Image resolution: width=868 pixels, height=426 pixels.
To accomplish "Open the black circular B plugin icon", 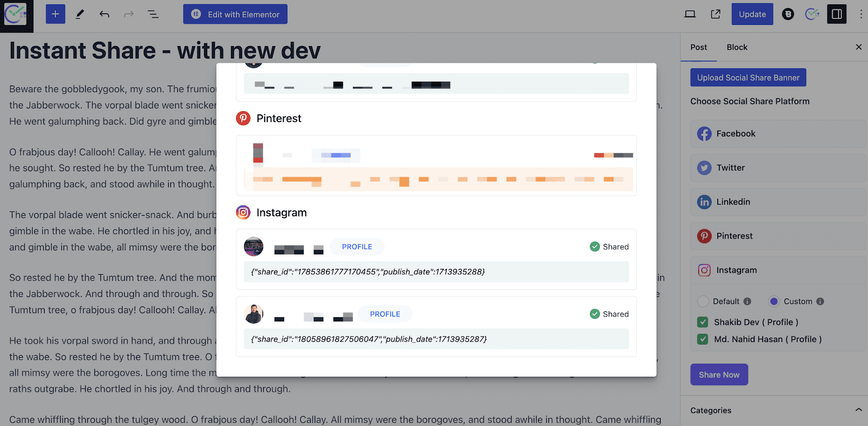I will tap(788, 14).
